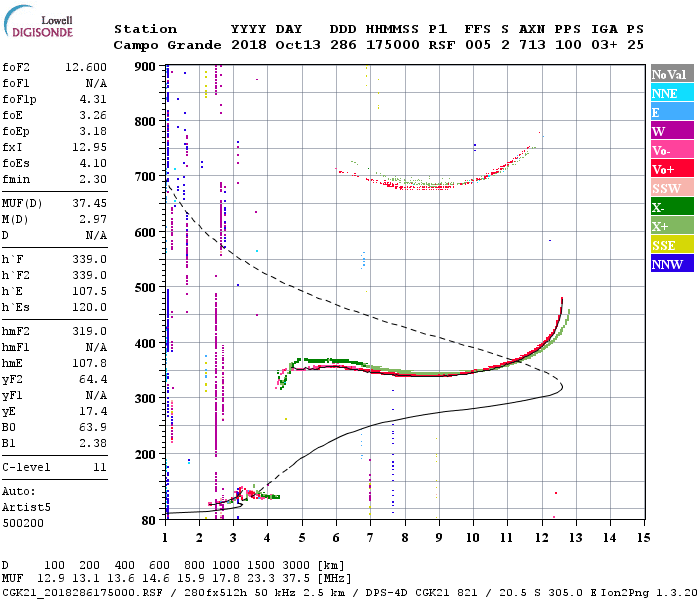Click the 500200 version number
This screenshot has height=600, width=700.
pos(23,523)
